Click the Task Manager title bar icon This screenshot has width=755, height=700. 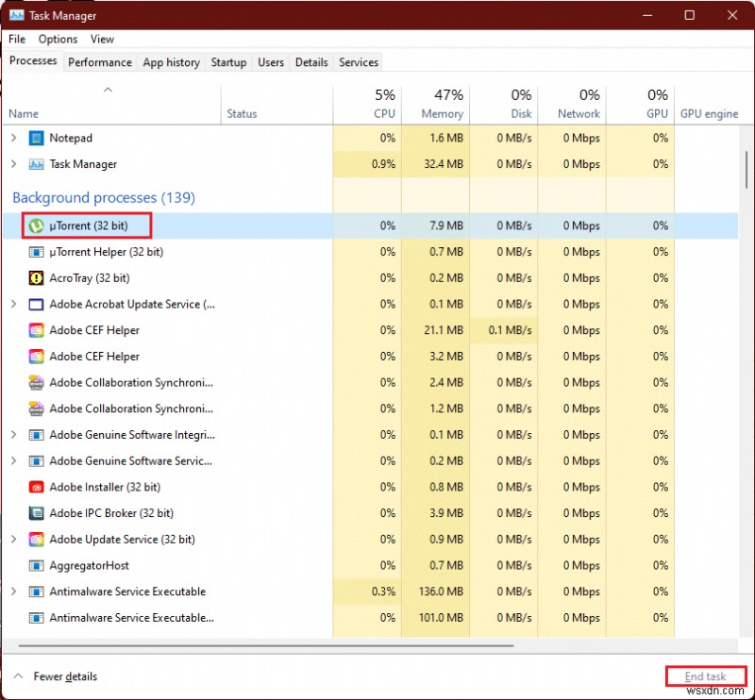click(x=16, y=15)
